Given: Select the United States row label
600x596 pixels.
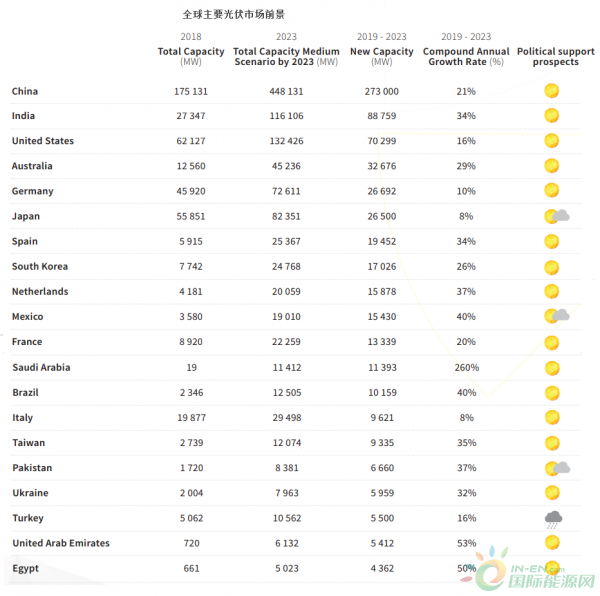Looking at the screenshot, I should tap(43, 141).
